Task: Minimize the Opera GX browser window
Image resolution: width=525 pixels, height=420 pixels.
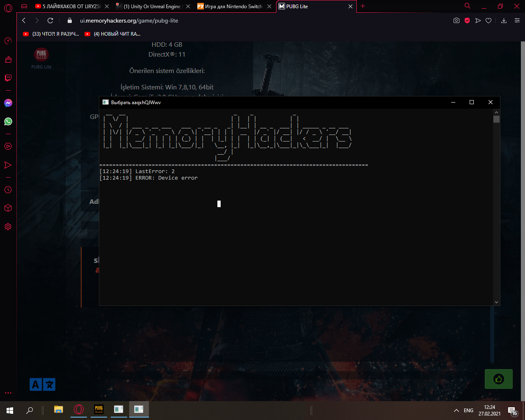Action: [x=484, y=7]
